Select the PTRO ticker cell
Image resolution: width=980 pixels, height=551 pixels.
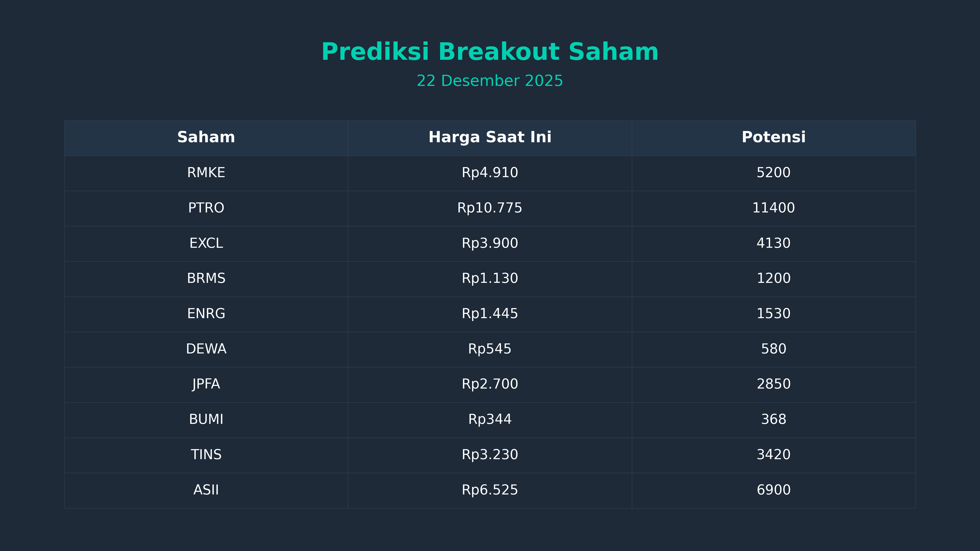click(x=206, y=208)
